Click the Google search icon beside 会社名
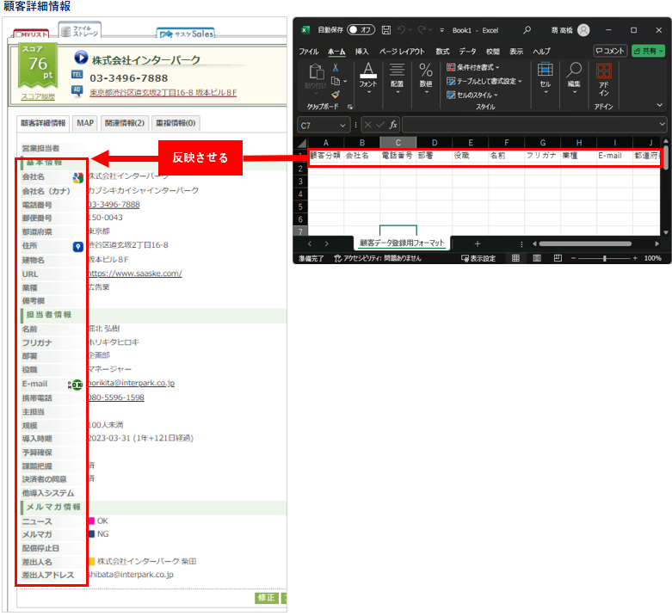 [77, 178]
